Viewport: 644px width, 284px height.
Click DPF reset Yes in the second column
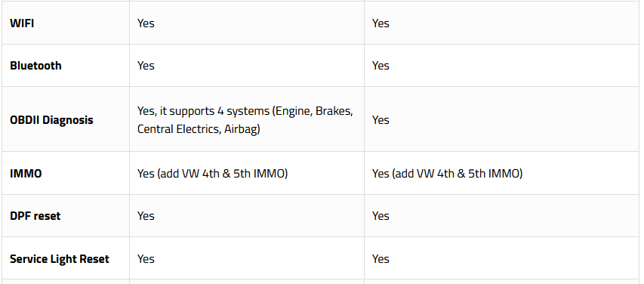coord(381,216)
